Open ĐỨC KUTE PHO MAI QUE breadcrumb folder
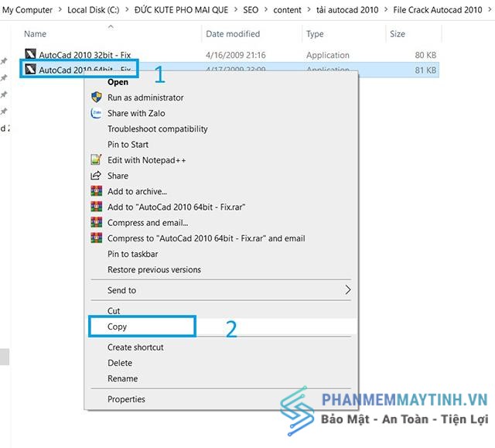This screenshot has width=495, height=448. 181,10
